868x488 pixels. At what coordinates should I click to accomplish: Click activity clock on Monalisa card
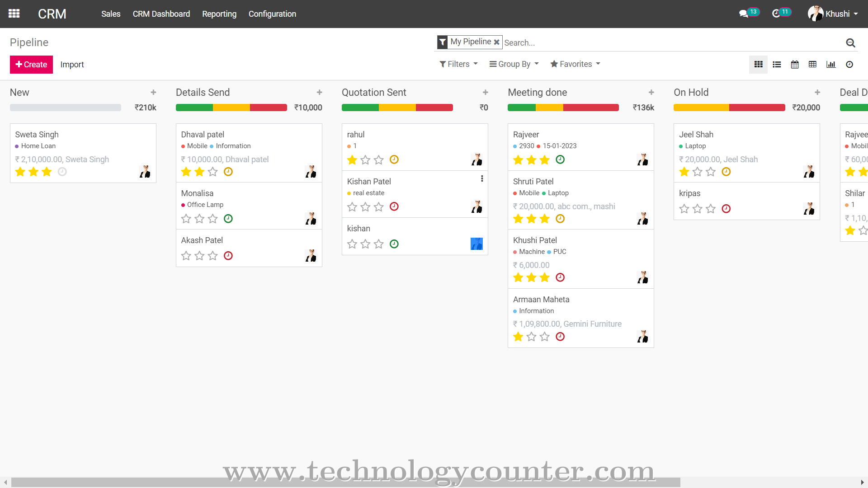coord(228,219)
